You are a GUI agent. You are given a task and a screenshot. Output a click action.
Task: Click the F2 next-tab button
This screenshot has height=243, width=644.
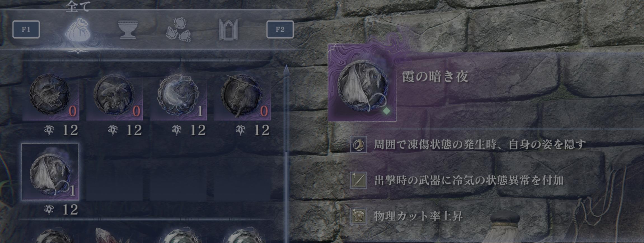(x=280, y=29)
